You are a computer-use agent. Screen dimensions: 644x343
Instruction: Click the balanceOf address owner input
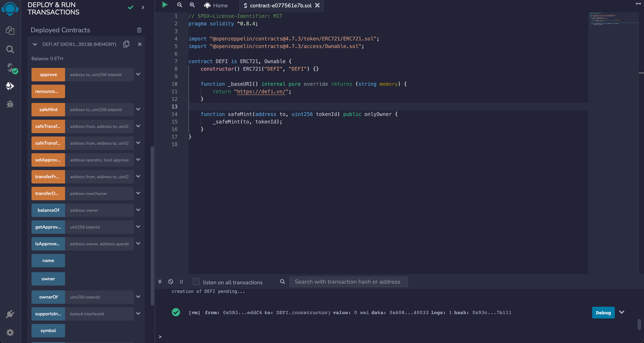99,210
